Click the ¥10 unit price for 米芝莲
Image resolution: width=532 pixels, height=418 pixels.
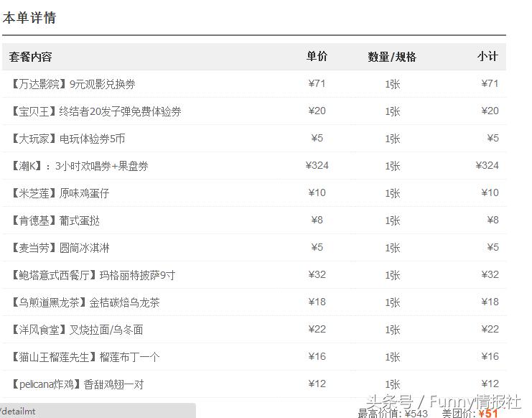point(317,192)
